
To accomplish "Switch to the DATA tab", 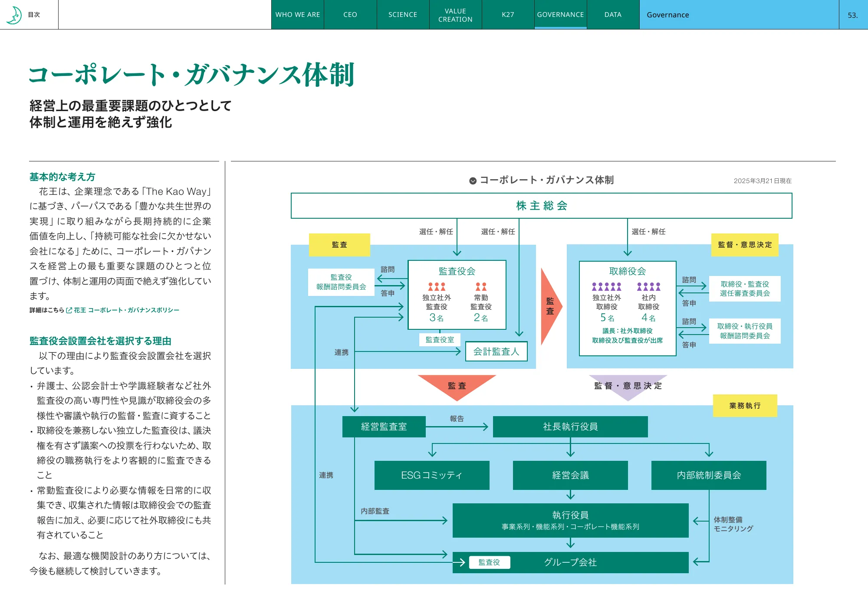I will (x=613, y=15).
